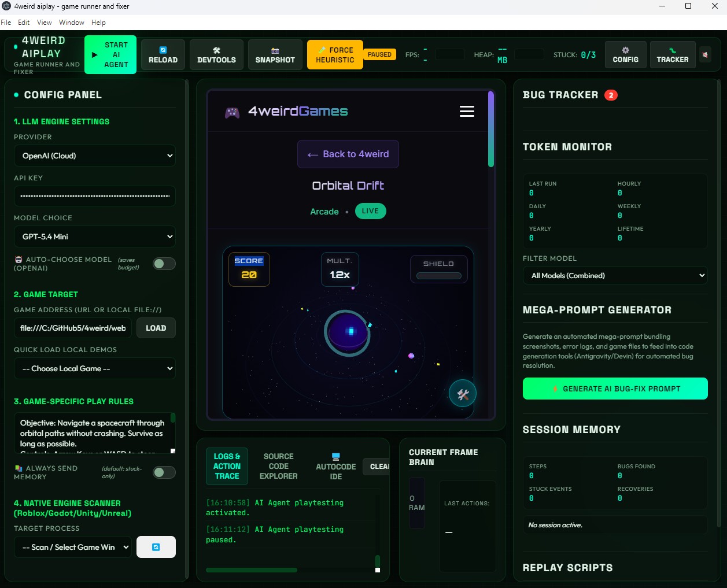
Task: Open the Provider dropdown OpenAI (Cloud)
Action: click(95, 156)
